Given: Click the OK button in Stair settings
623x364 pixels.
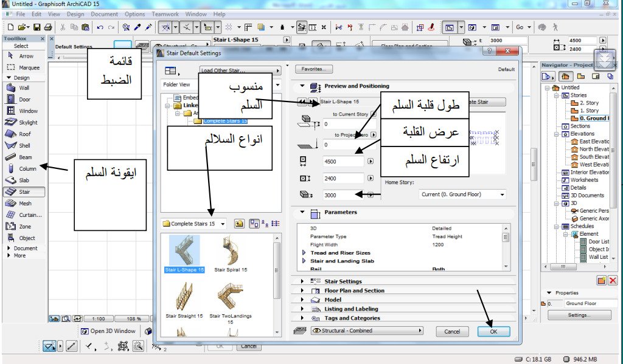Looking at the screenshot, I should tap(493, 331).
